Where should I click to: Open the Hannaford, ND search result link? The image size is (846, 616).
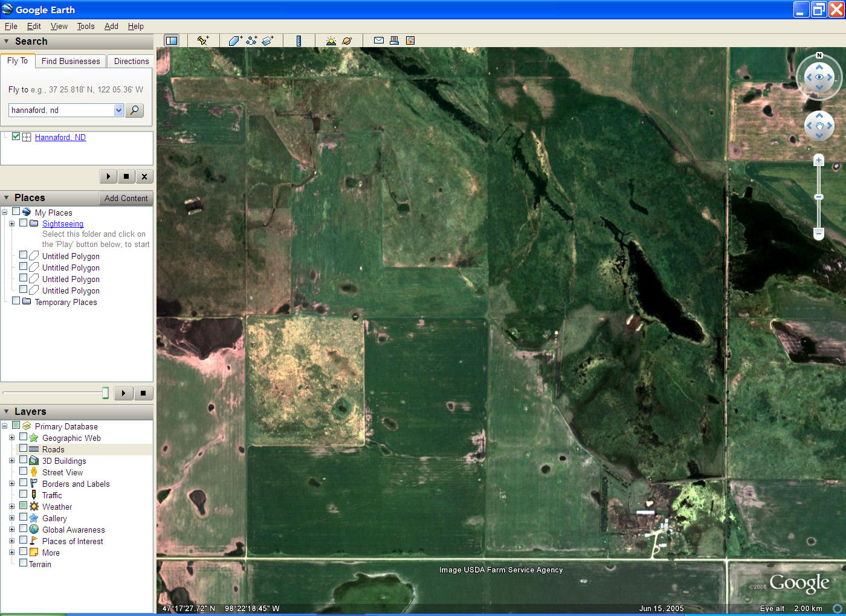(60, 137)
